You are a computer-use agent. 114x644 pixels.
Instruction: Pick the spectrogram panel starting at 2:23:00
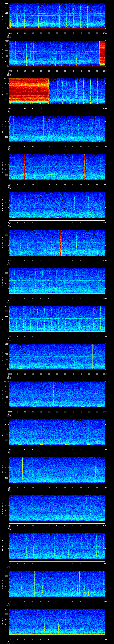[57, 281]
